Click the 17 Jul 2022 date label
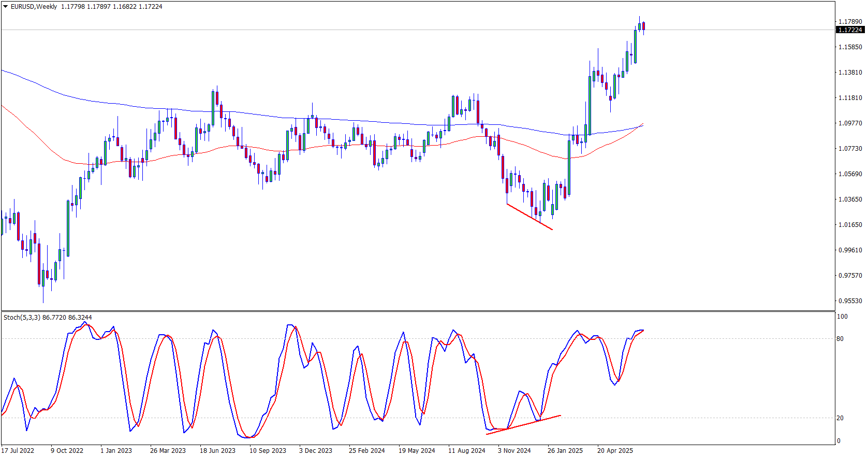 pyautogui.click(x=18, y=450)
